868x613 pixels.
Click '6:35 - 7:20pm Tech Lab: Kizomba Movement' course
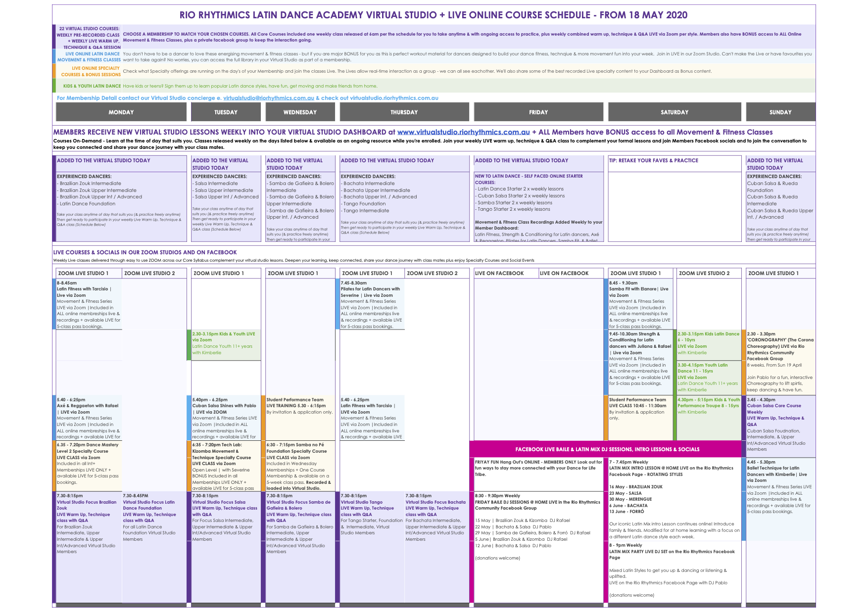point(226,466)
